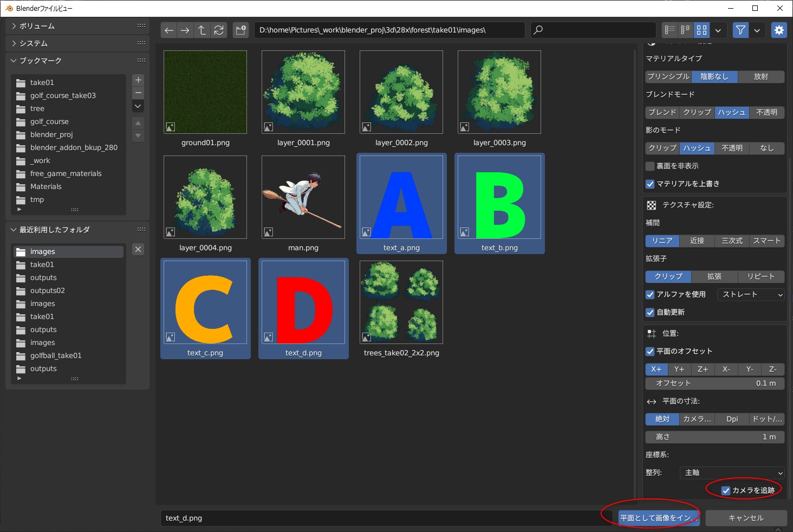Viewport: 793px width, 532px height.
Task: Refresh the file list
Action: click(219, 30)
